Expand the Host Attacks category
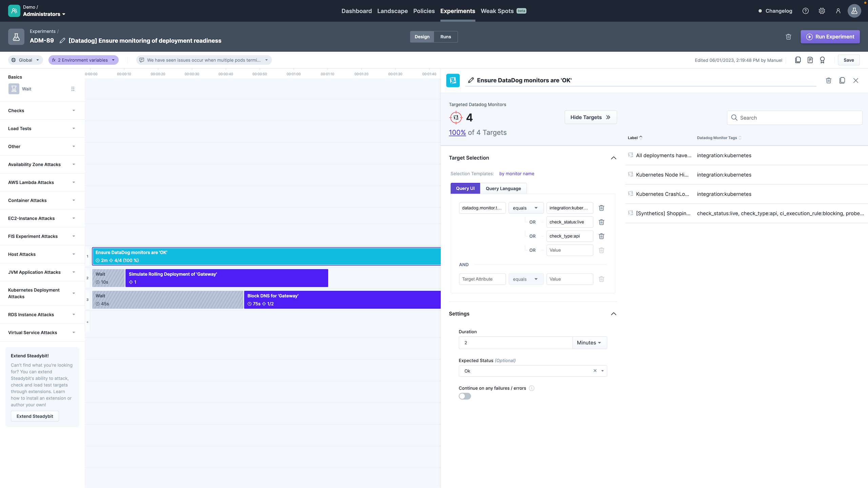The width and height of the screenshot is (868, 488). point(42,254)
